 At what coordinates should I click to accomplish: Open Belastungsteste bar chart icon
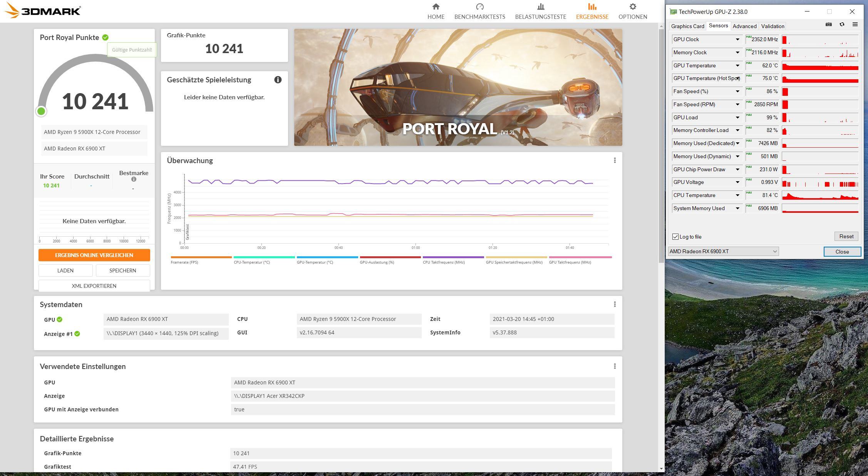coord(541,7)
